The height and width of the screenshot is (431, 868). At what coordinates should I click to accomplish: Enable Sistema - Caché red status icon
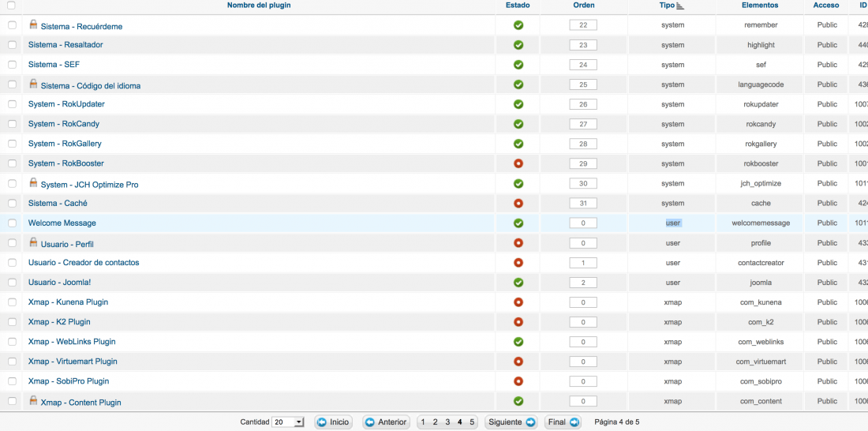click(518, 204)
